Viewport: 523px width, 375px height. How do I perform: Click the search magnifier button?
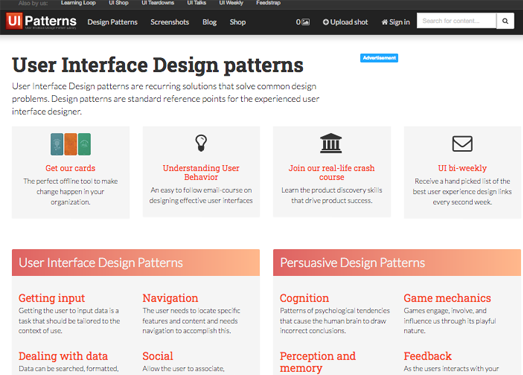[x=505, y=21]
